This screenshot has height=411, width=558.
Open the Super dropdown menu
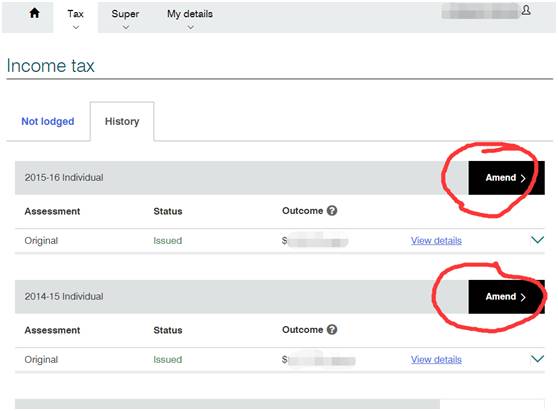coord(125,18)
